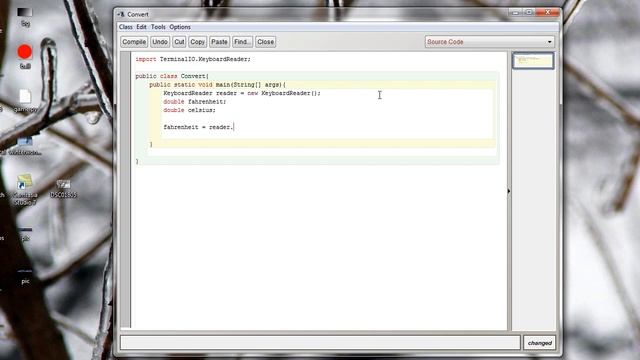
Task: Open the Tools menu
Action: pyautogui.click(x=158, y=27)
